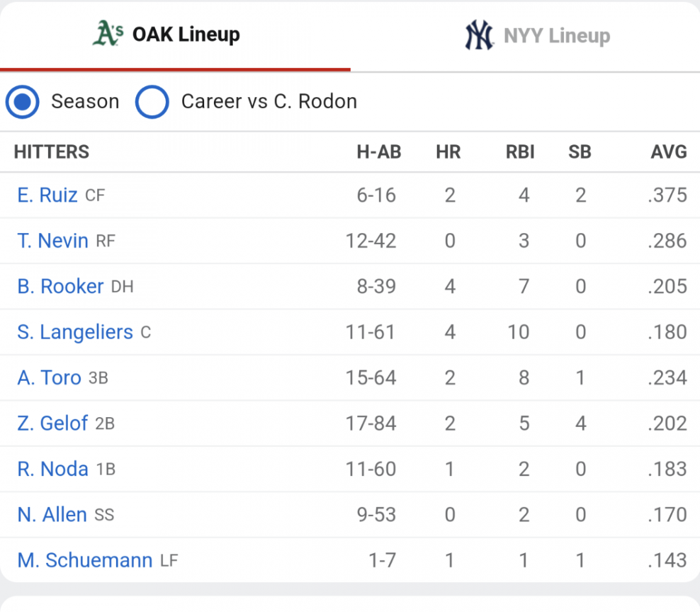Open A. Toro player link
The image size is (700, 612).
[x=49, y=378]
